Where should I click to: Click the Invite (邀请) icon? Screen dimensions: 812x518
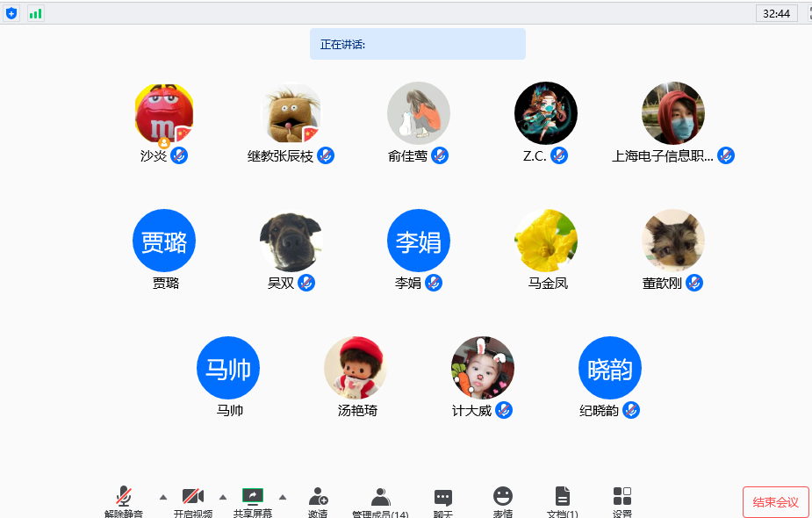point(318,497)
